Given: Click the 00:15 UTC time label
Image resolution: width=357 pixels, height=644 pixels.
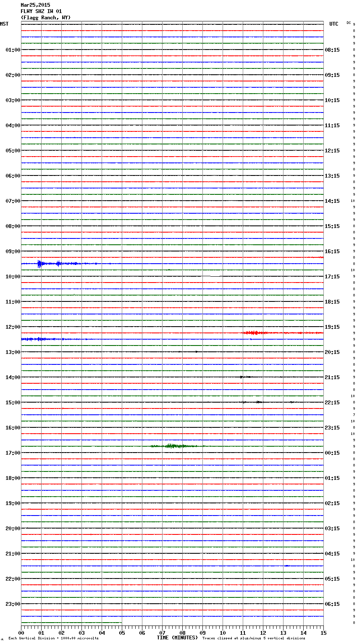Looking at the screenshot, I should pos(332,453).
